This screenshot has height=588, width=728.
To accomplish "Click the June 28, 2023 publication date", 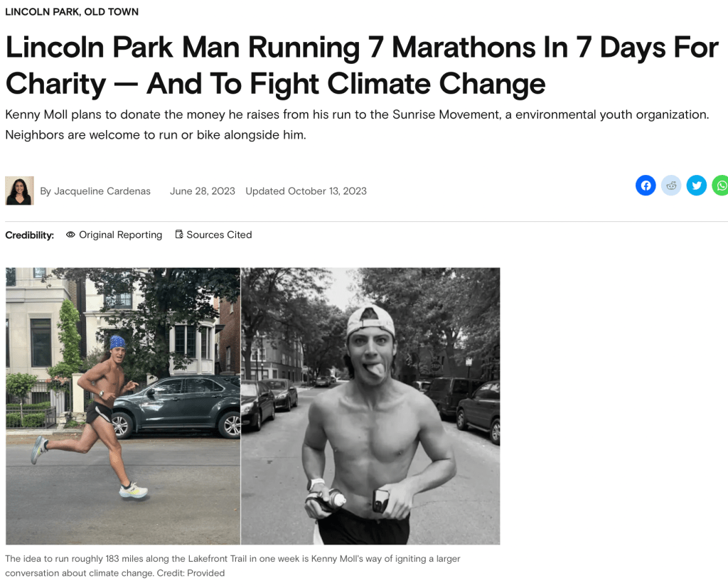I will coord(203,191).
